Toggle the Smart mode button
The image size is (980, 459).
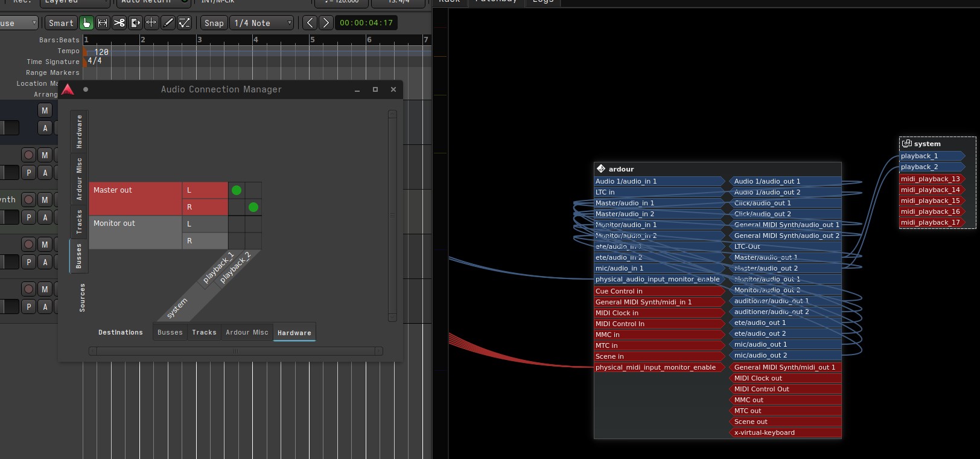61,23
